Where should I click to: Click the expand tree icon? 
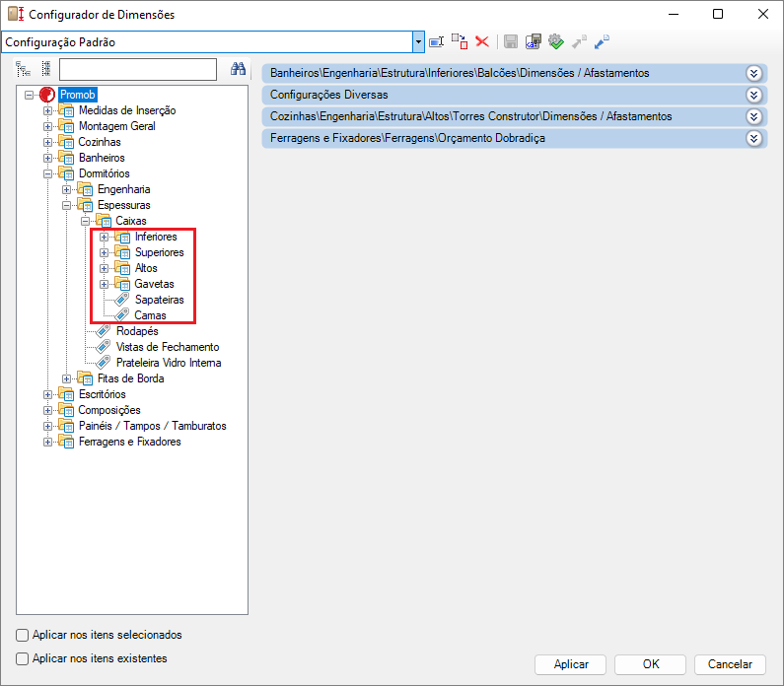tap(23, 69)
